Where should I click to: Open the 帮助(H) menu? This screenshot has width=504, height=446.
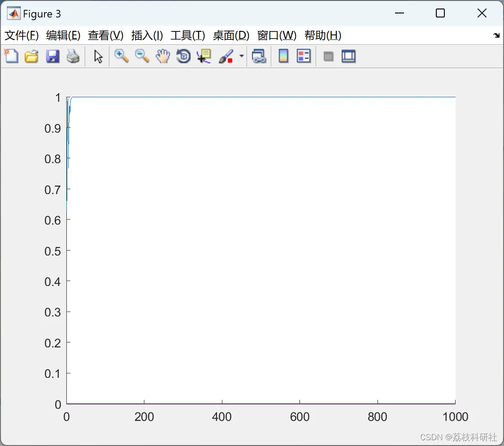(323, 35)
